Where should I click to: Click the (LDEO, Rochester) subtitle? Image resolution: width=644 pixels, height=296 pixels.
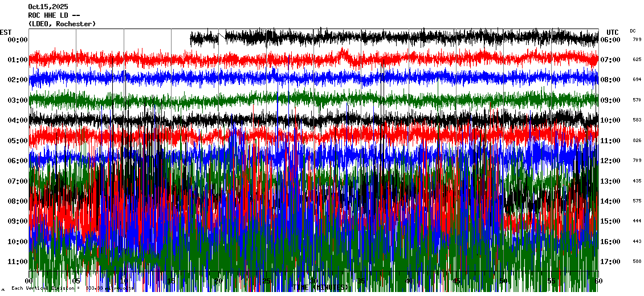click(62, 24)
